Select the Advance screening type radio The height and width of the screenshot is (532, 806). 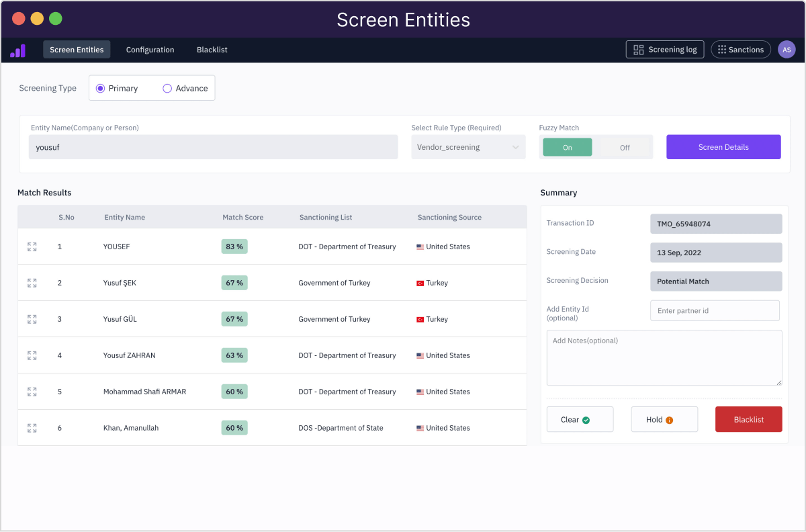click(167, 88)
